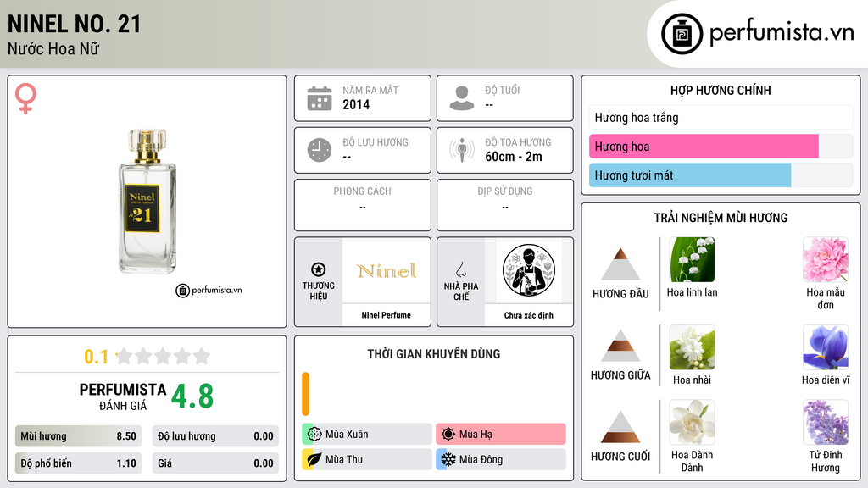
Task: Click the Độ phổ biến 1.10 score bar
Action: (78, 463)
